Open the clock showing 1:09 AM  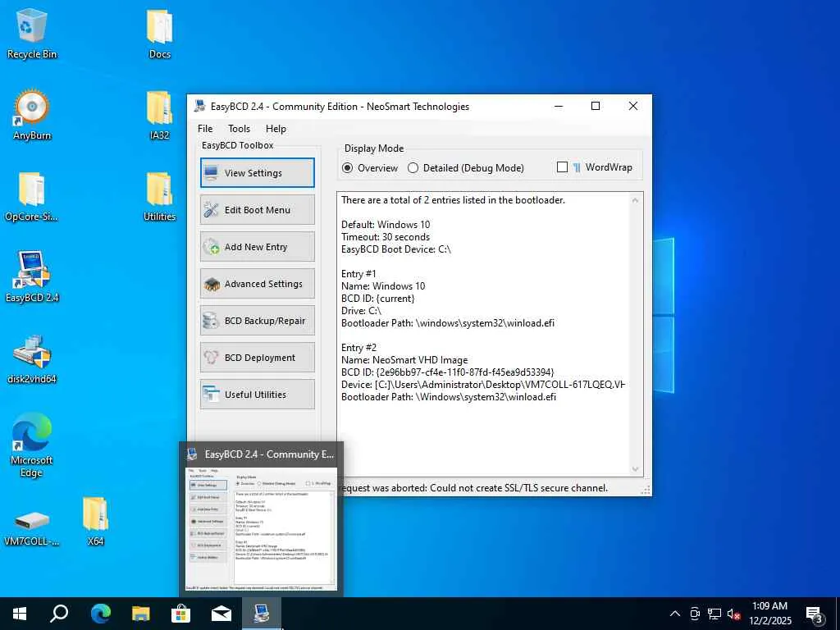click(x=769, y=614)
